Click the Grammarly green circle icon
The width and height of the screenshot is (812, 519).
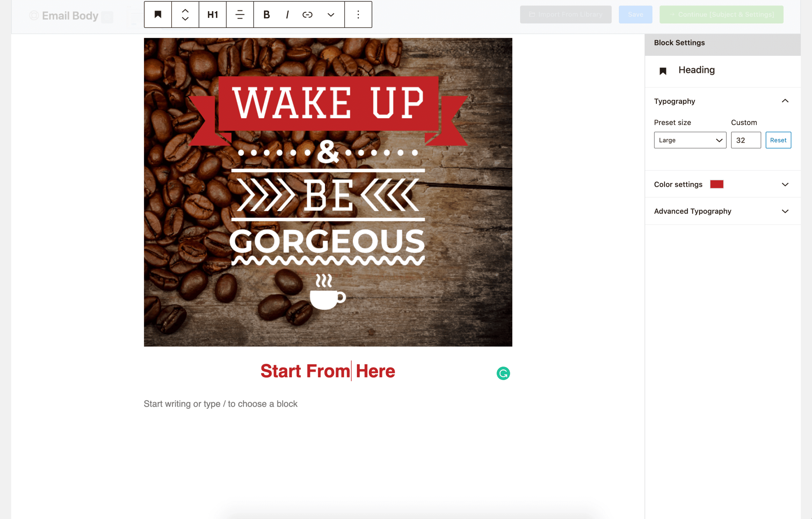coord(504,373)
